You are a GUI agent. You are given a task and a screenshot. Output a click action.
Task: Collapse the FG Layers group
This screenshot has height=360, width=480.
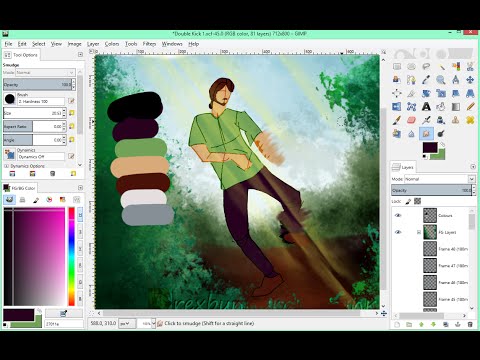pyautogui.click(x=419, y=232)
